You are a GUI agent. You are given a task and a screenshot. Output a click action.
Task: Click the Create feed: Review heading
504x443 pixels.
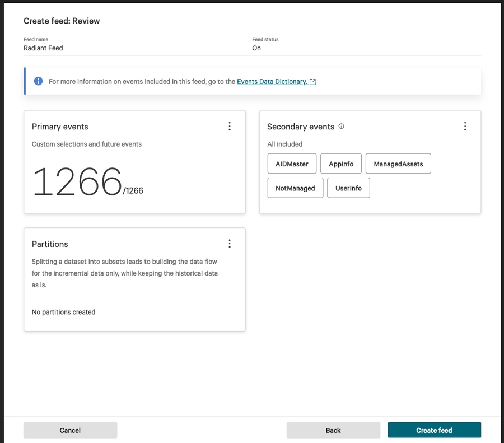[x=62, y=21]
